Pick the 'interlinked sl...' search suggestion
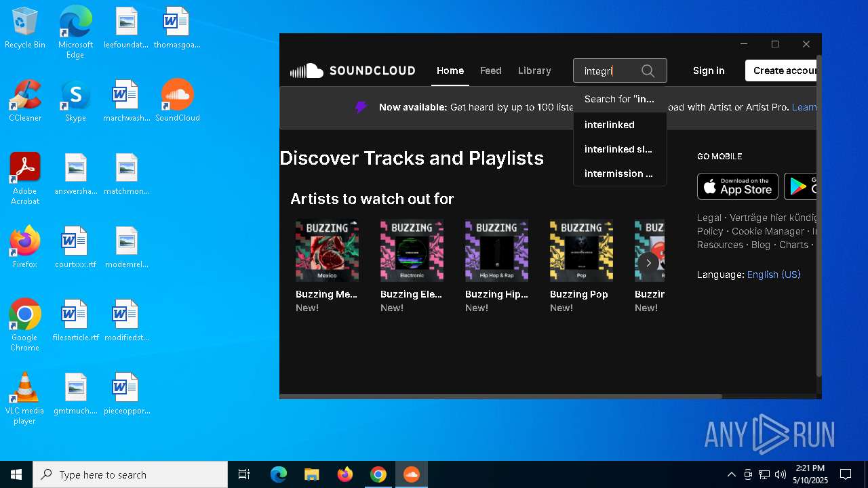Viewport: 868px width, 488px height. click(620, 149)
